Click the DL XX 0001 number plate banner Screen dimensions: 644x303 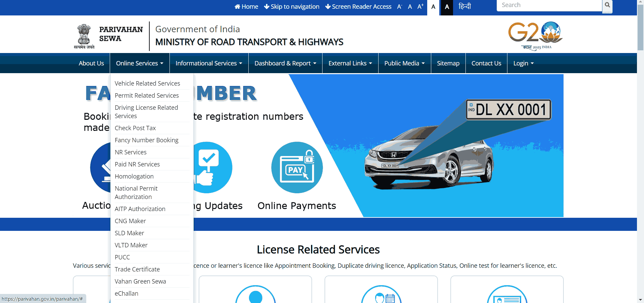point(508,109)
